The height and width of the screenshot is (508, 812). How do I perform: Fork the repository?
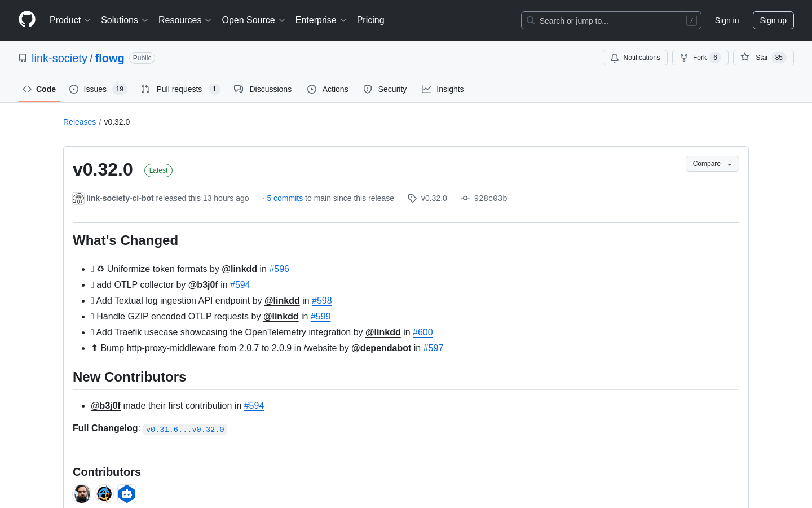(700, 58)
